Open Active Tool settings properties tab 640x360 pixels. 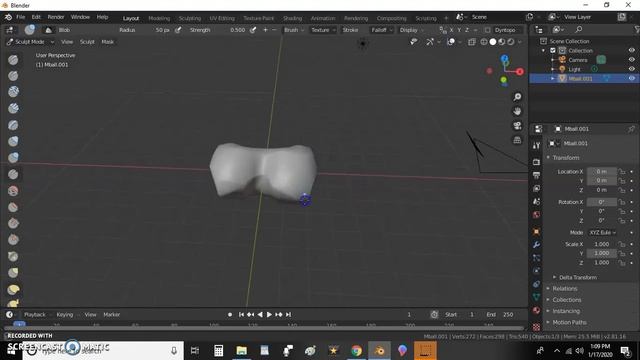click(x=536, y=146)
